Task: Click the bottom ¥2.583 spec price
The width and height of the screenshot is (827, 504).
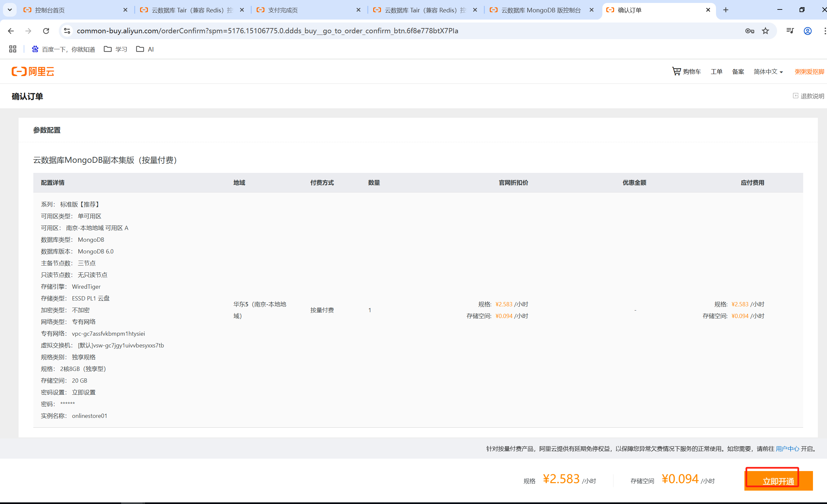Action: pos(561,479)
